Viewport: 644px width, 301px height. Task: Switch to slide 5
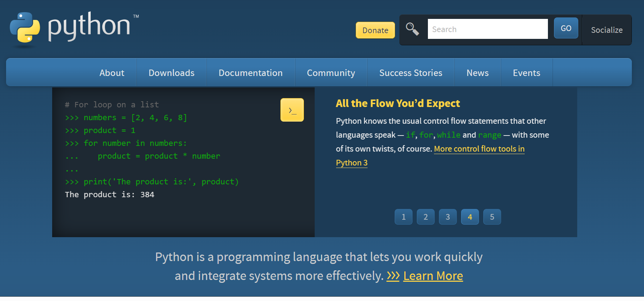pos(492,217)
